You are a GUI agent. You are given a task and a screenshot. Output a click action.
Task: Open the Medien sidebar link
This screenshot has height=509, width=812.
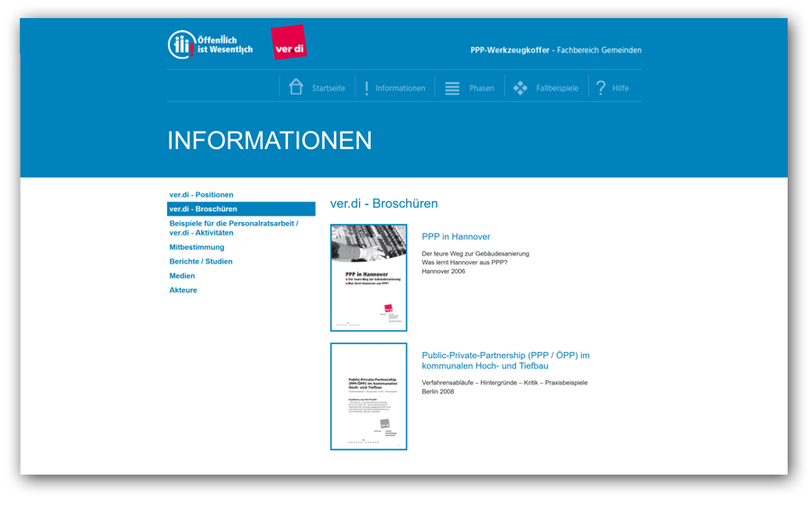click(182, 276)
